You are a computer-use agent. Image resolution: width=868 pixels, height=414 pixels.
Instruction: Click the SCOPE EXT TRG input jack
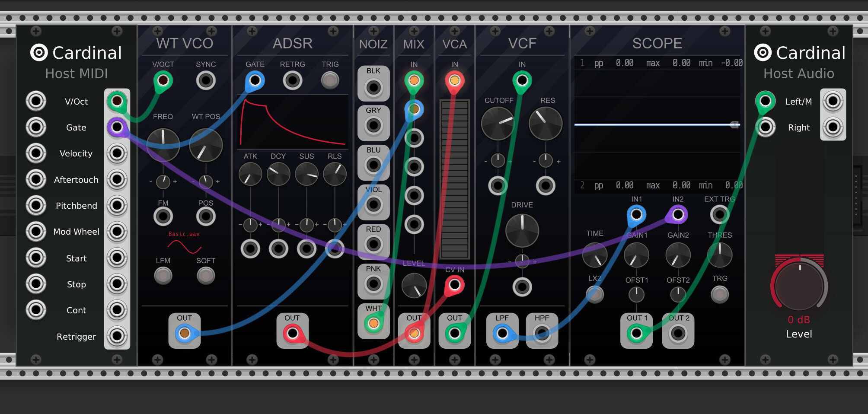720,214
